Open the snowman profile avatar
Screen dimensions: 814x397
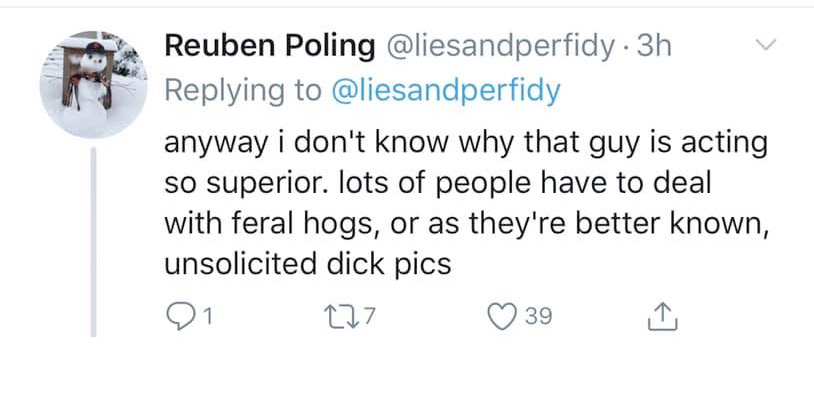(93, 84)
